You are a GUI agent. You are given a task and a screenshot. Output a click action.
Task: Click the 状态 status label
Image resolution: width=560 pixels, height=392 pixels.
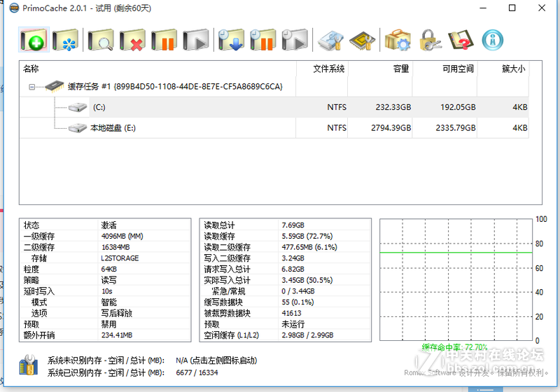[31, 225]
